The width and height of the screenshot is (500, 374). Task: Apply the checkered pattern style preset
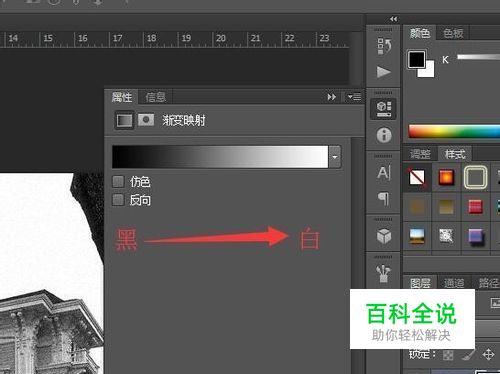coord(446,236)
